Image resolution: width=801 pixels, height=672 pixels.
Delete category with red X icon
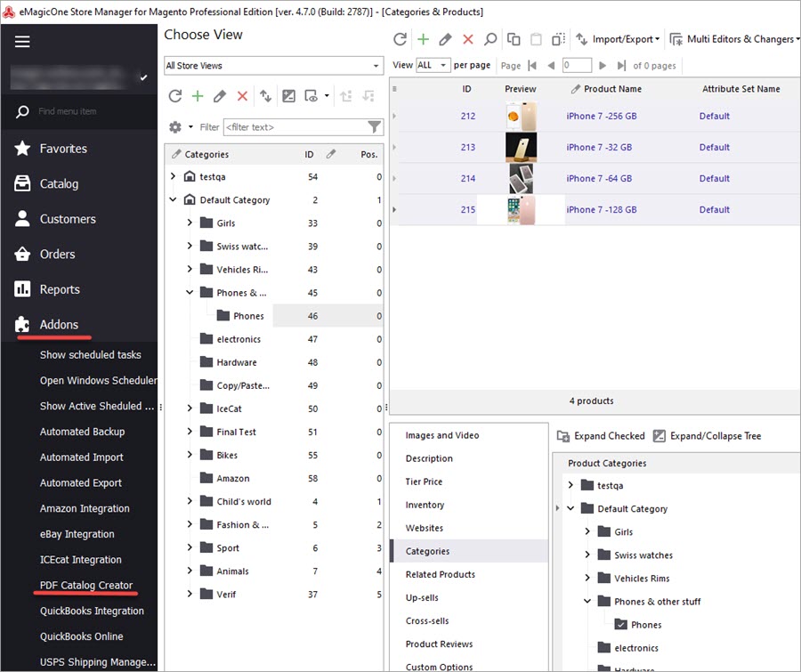242,95
